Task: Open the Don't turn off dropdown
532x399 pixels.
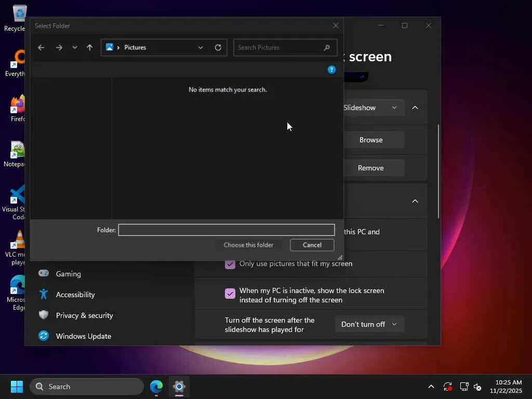Action: coord(369,324)
